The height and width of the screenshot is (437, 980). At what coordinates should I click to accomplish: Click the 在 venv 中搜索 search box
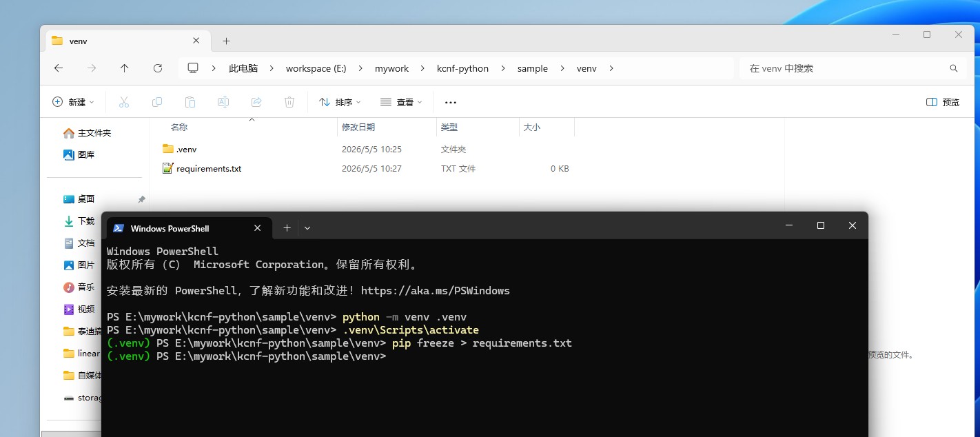tap(853, 68)
